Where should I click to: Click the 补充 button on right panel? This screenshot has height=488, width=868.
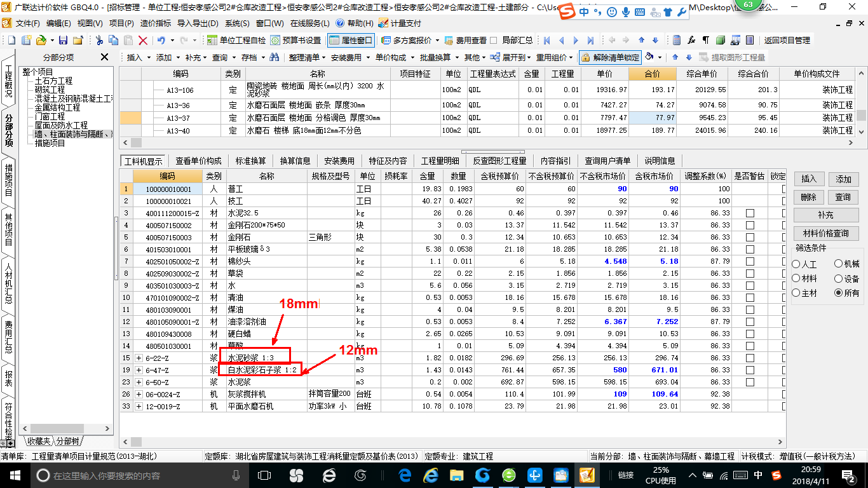click(826, 215)
